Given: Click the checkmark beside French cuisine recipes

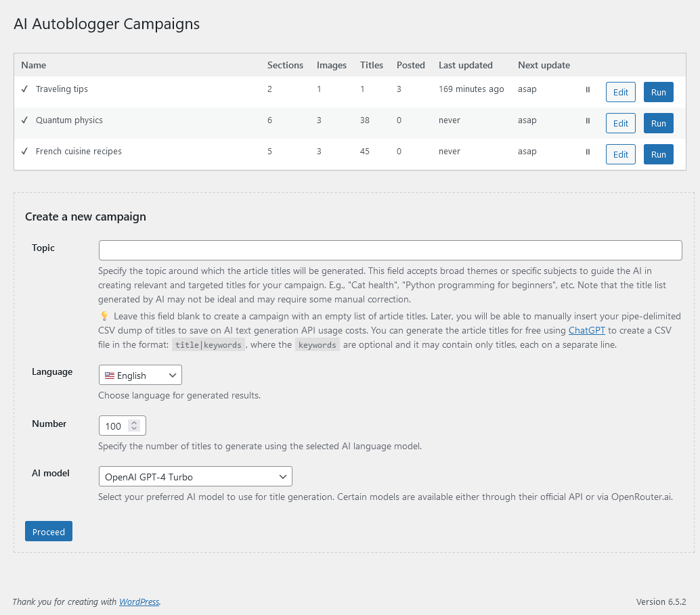Looking at the screenshot, I should pos(24,152).
